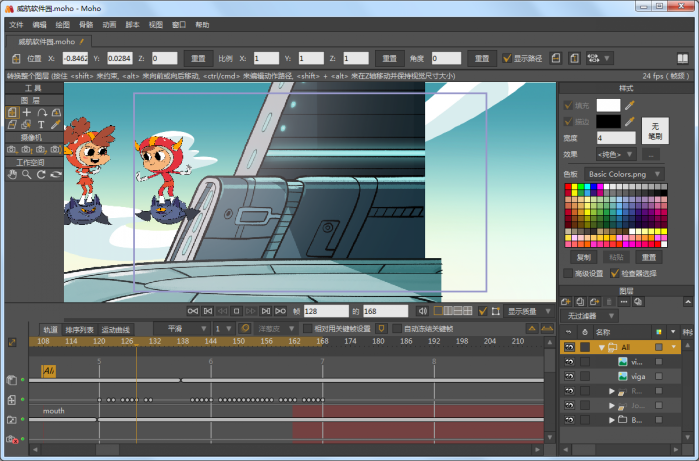
Task: Toggle the 显示路径 checkbox
Action: [x=506, y=58]
